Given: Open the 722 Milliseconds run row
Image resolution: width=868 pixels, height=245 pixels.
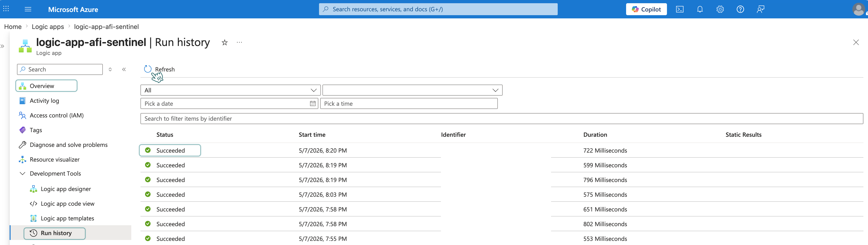Looking at the screenshot, I should tap(502, 150).
